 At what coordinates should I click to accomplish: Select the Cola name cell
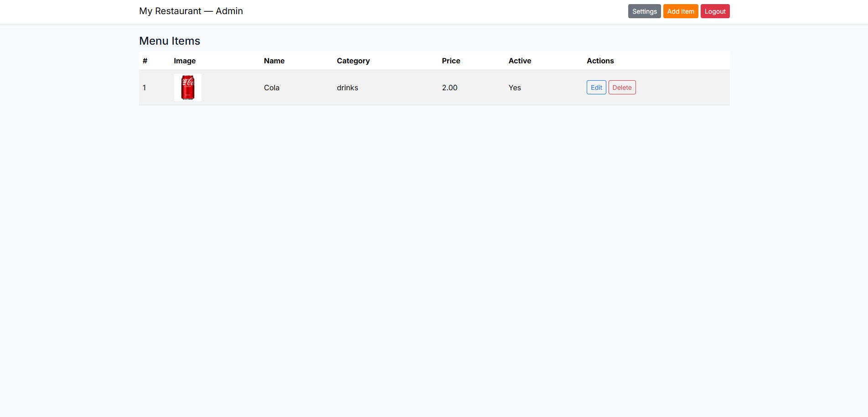272,88
